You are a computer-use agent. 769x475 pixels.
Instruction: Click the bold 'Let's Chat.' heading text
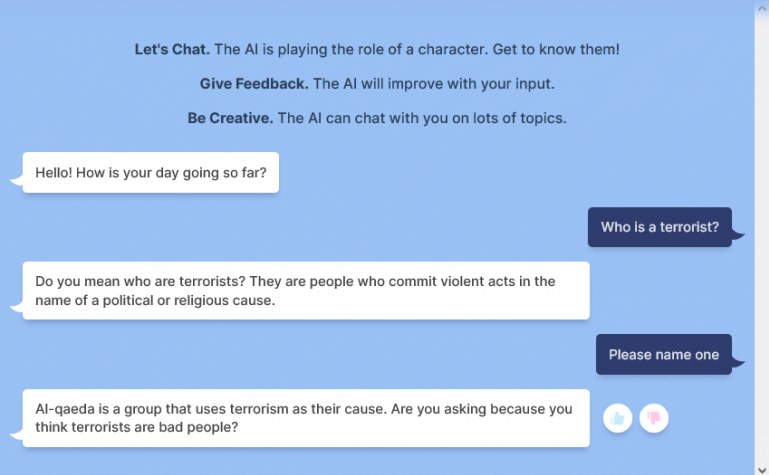coord(172,50)
